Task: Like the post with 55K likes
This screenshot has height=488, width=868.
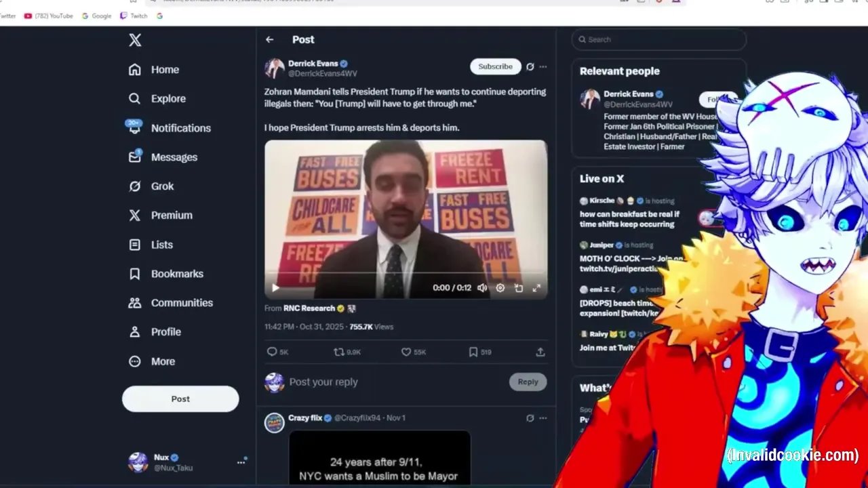Action: point(414,352)
